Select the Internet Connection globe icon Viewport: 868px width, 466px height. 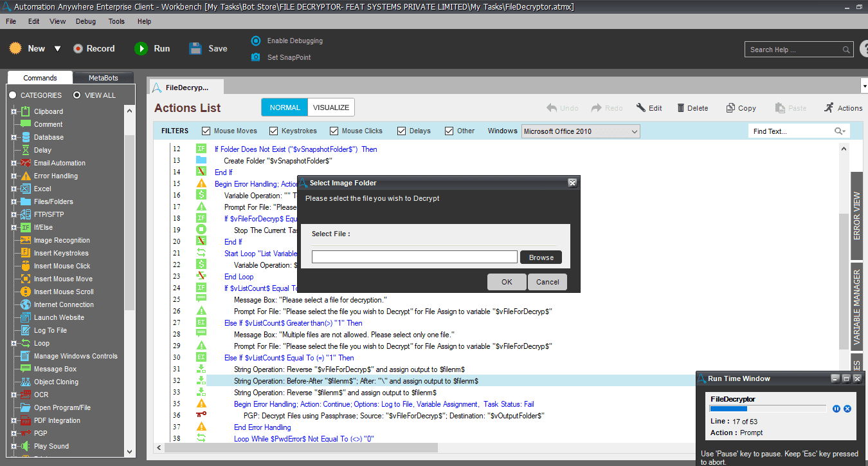coord(25,304)
